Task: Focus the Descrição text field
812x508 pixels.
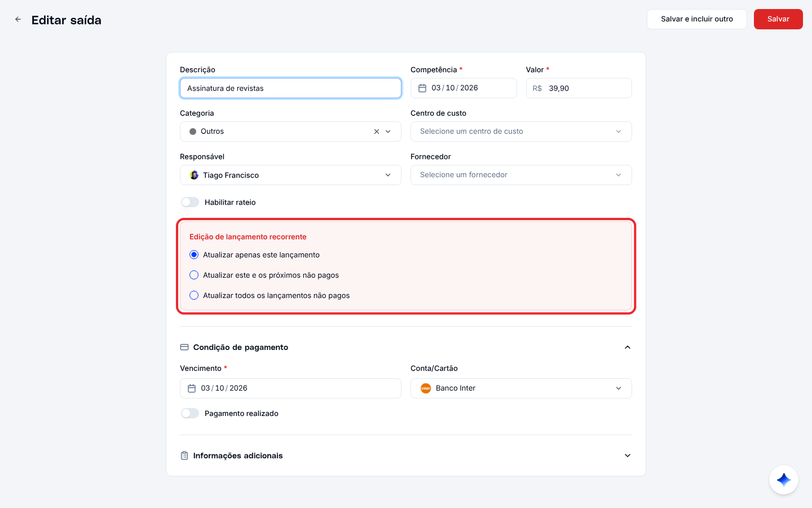Action: 290,88
